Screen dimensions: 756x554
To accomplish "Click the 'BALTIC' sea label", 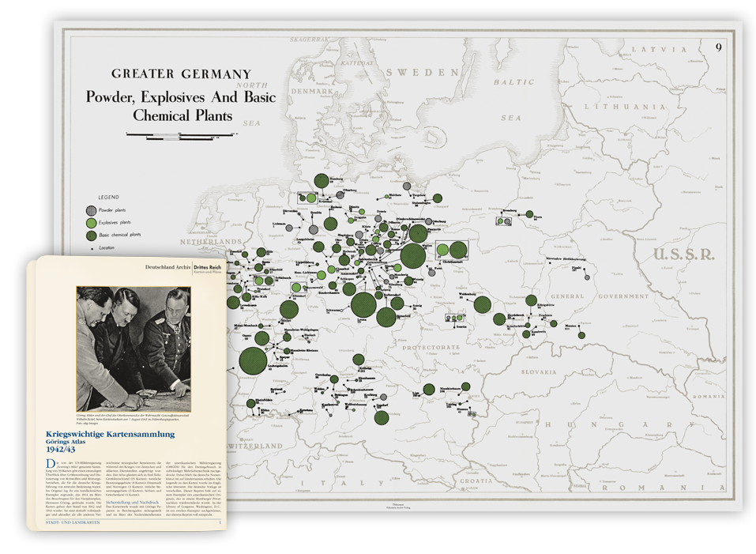I will coord(513,82).
